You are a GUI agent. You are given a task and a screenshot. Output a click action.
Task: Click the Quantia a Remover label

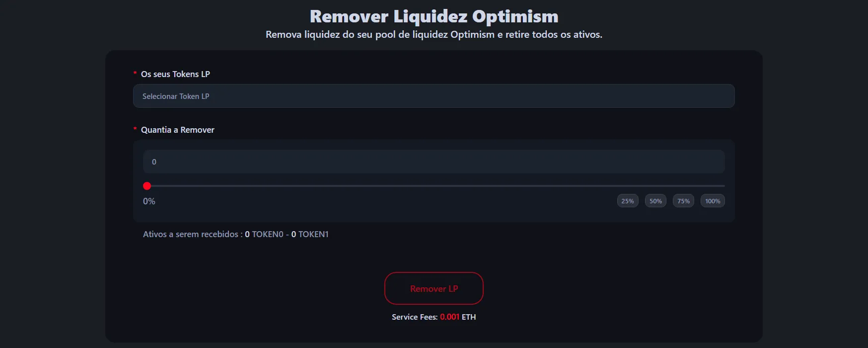point(177,130)
